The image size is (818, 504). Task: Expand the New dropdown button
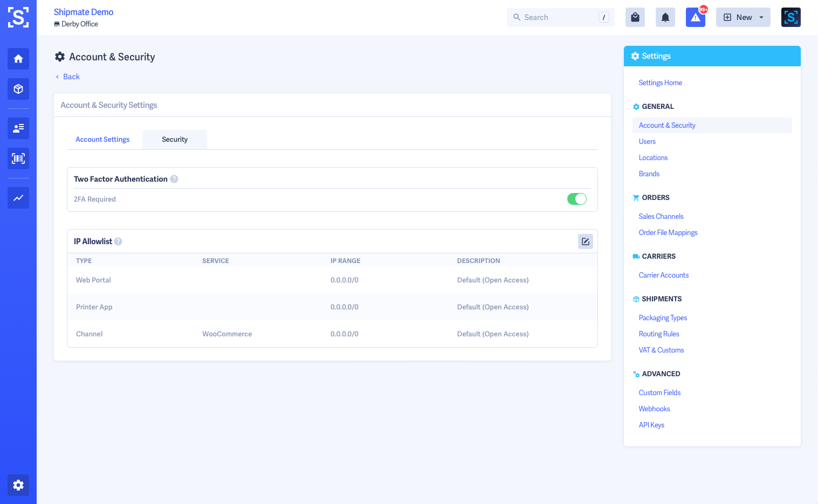click(743, 17)
